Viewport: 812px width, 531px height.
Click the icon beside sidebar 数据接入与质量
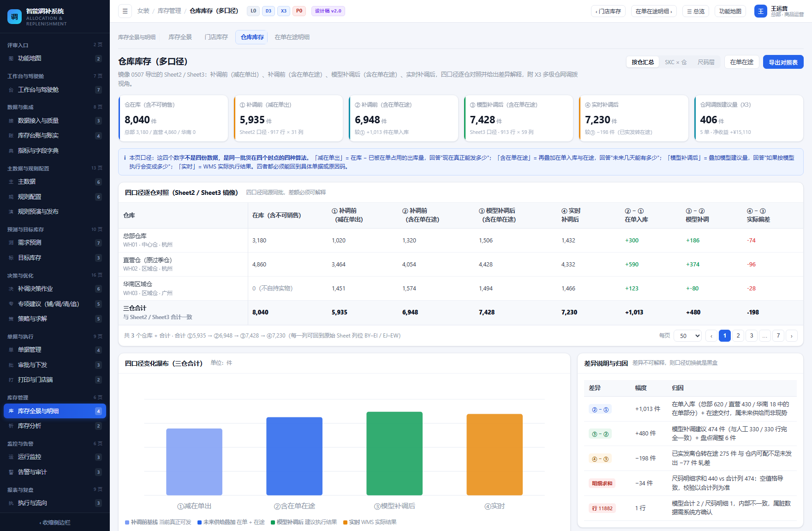pos(11,121)
